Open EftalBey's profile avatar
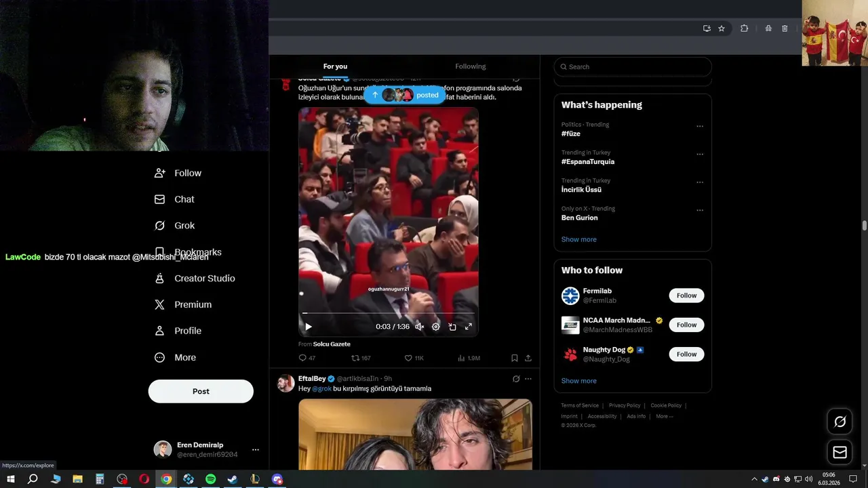The width and height of the screenshot is (868, 488). 285,384
